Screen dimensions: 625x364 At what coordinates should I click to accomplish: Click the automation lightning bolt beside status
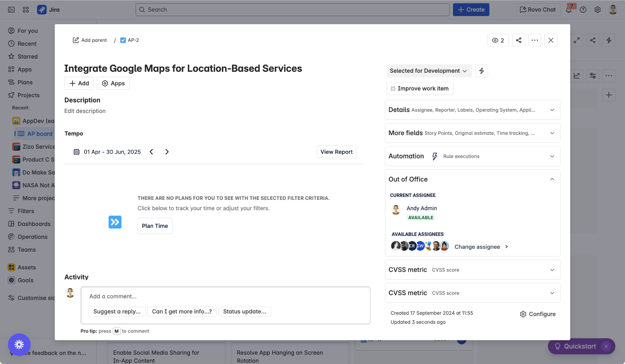tap(481, 71)
